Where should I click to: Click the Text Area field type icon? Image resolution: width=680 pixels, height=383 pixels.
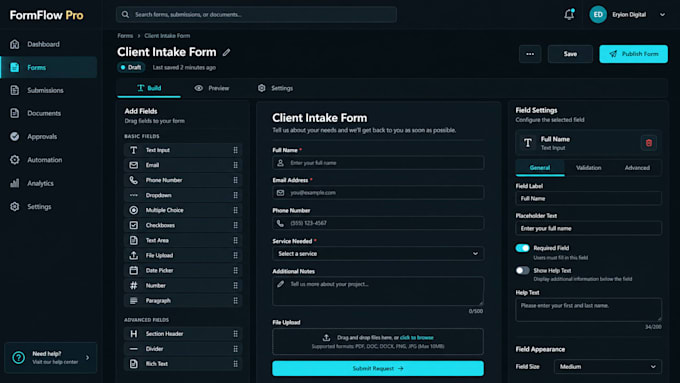click(x=134, y=240)
